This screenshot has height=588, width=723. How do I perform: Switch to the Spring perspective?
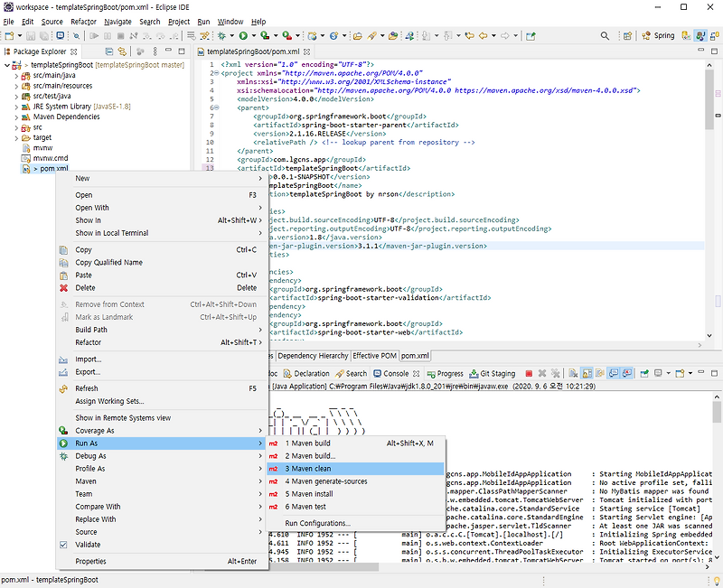pyautogui.click(x=659, y=35)
